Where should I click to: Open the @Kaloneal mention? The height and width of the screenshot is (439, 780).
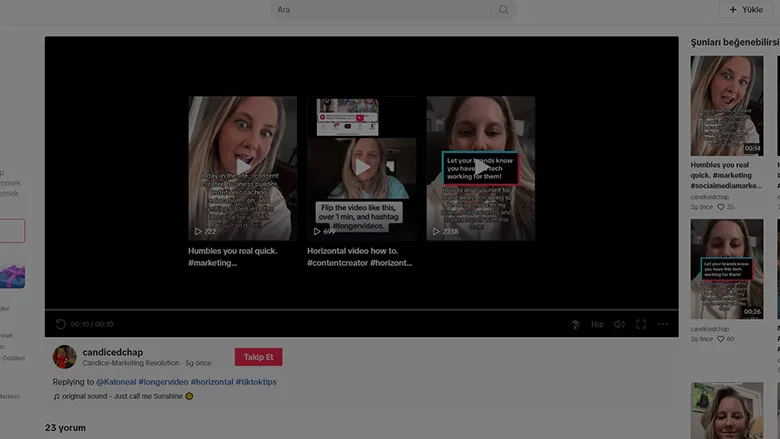[x=116, y=382]
